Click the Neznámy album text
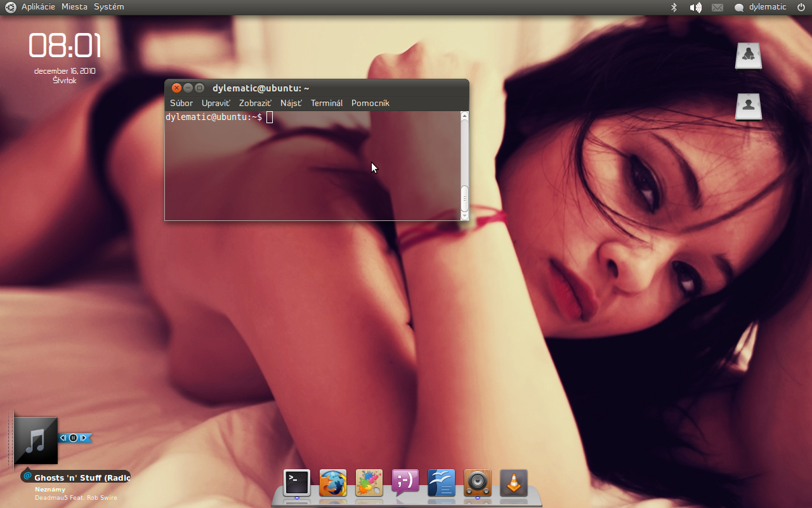The height and width of the screenshot is (508, 812). (x=50, y=490)
